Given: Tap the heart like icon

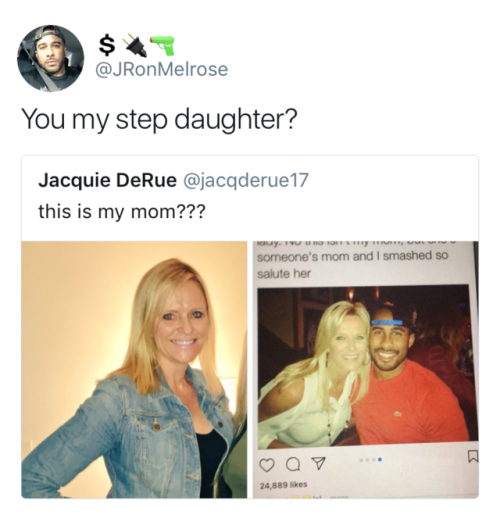Looking at the screenshot, I should click(267, 465).
